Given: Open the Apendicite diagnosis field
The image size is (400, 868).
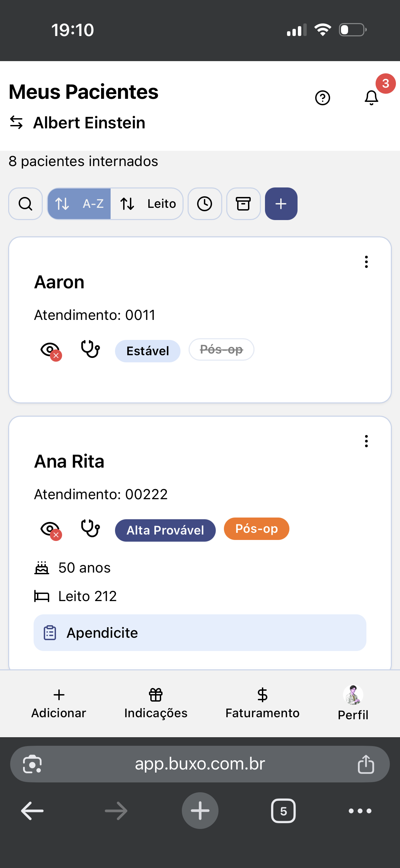Looking at the screenshot, I should pyautogui.click(x=200, y=633).
